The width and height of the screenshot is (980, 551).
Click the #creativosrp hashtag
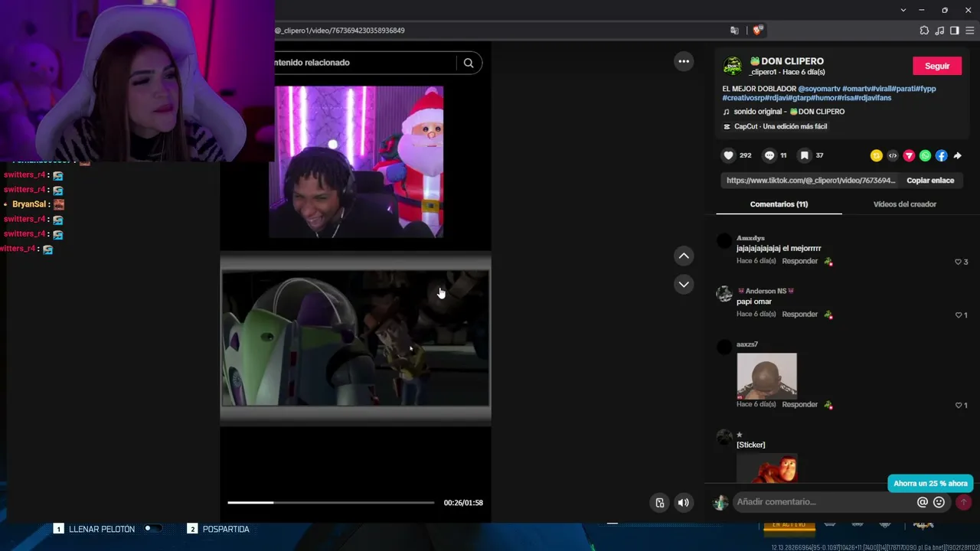746,98
